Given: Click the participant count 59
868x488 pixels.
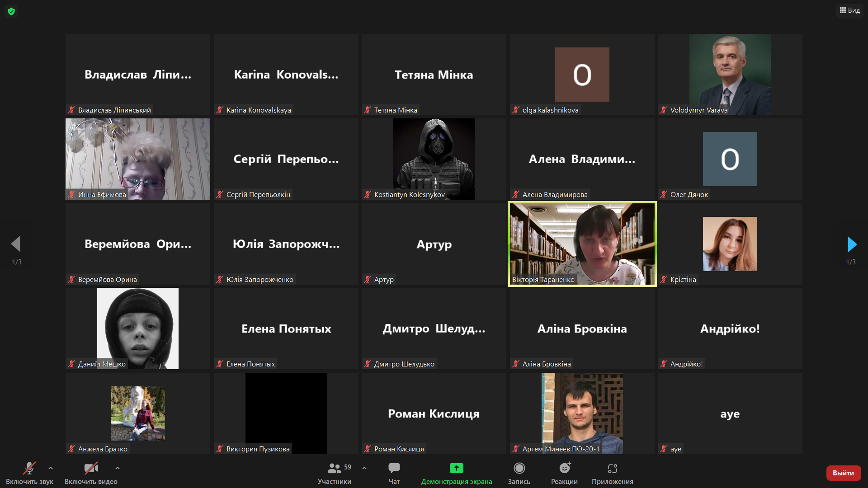Looking at the screenshot, I should 348,467.
